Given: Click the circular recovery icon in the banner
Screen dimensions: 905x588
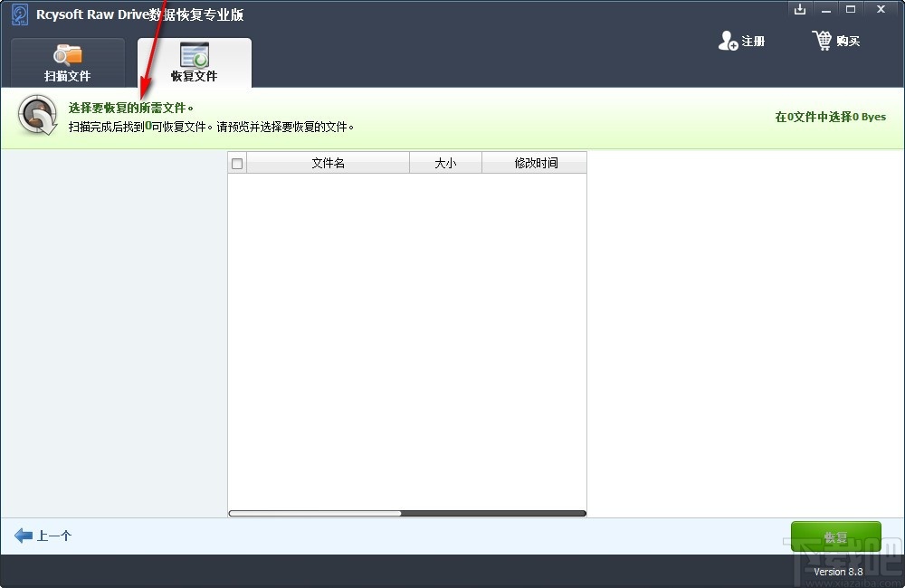Looking at the screenshot, I should coord(37,115).
